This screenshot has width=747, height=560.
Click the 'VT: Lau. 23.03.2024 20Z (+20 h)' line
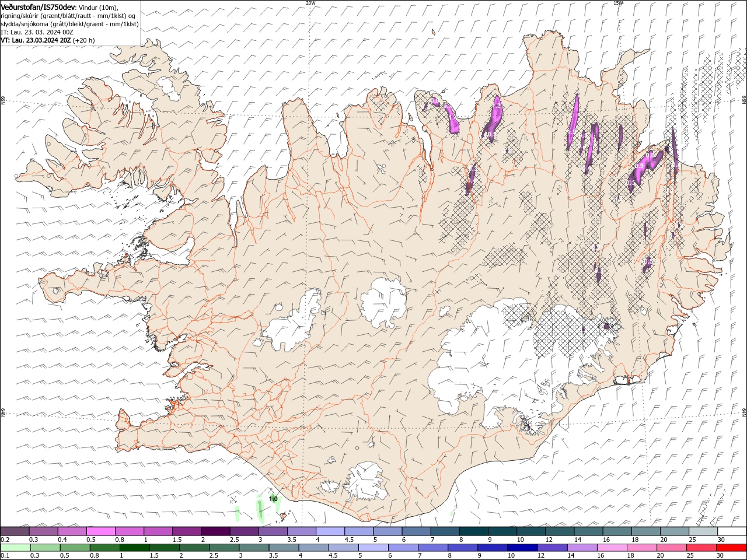48,40
